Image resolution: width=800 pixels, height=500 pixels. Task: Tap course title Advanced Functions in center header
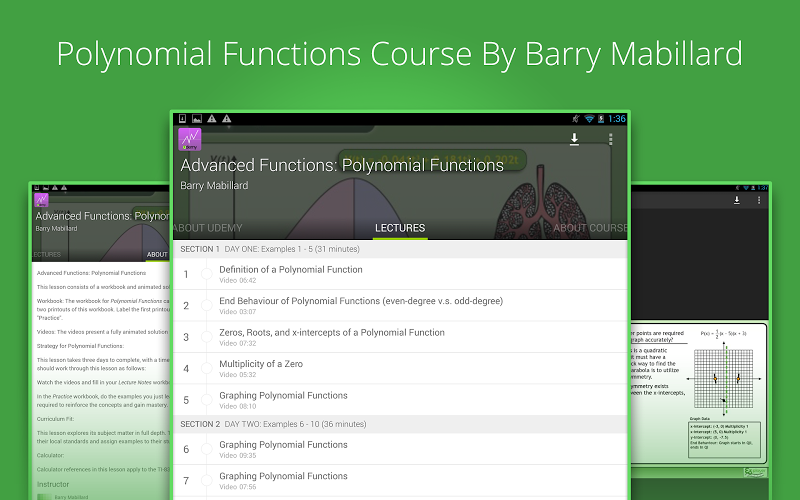[x=342, y=165]
